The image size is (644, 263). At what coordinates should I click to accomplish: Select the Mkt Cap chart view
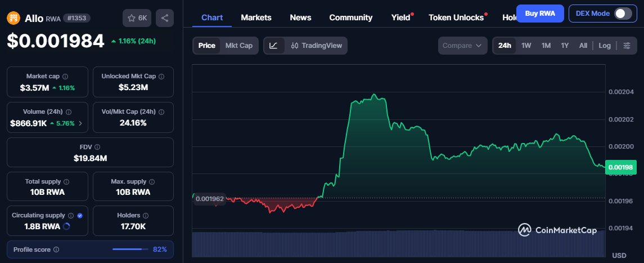[238, 46]
